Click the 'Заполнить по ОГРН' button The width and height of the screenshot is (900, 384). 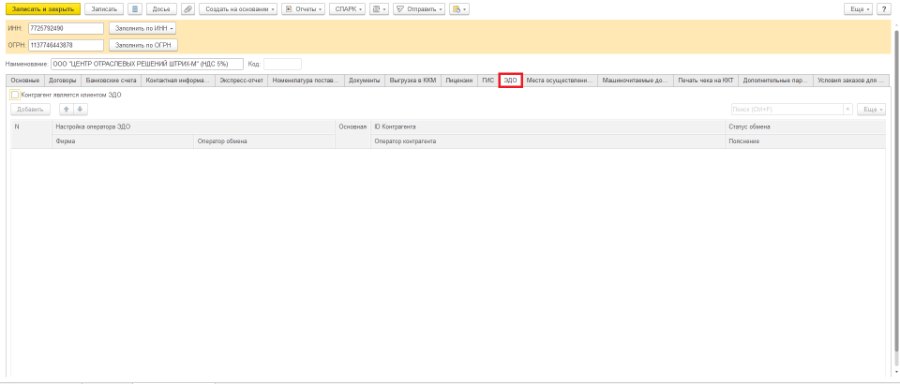(143, 45)
